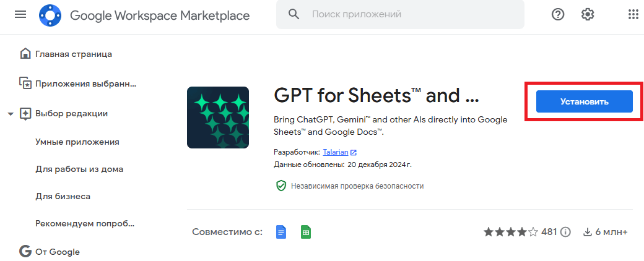Image resolution: width=644 pixels, height=261 pixels.
Task: Go to Главная страница
Action: point(73,54)
